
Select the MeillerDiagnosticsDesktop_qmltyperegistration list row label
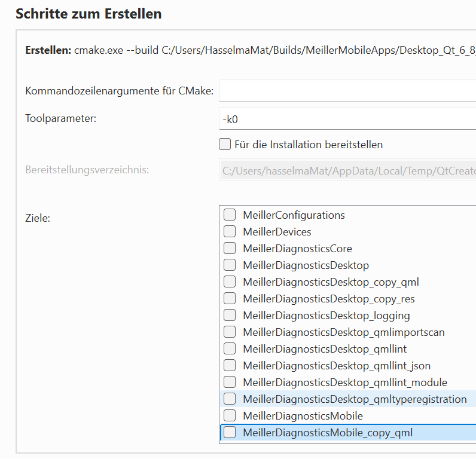tap(355, 399)
